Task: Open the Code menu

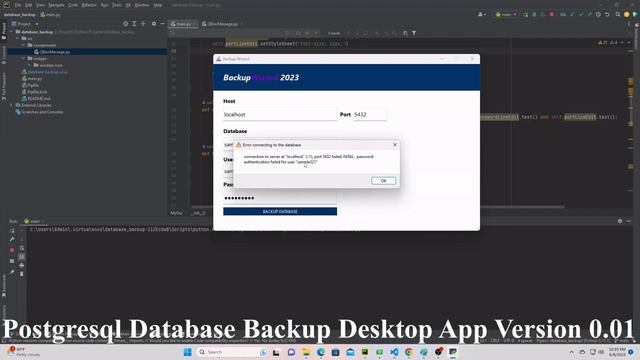Action: (73, 5)
